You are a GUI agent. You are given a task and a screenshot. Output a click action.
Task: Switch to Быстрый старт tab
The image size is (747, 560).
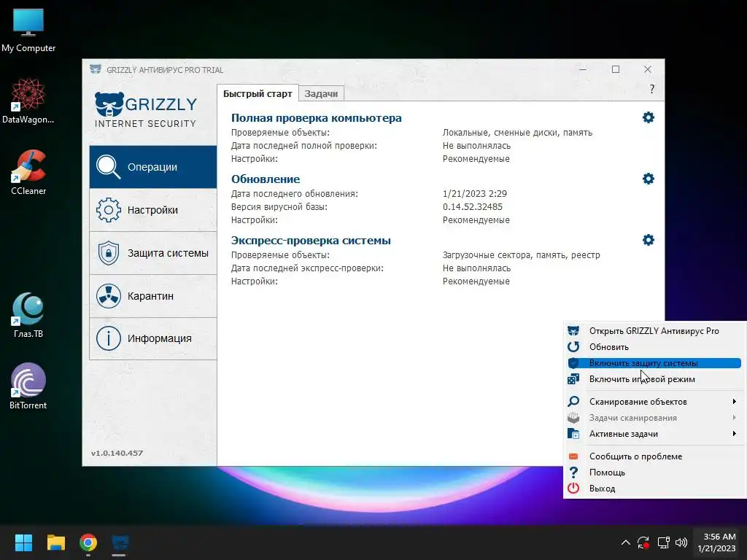click(258, 93)
